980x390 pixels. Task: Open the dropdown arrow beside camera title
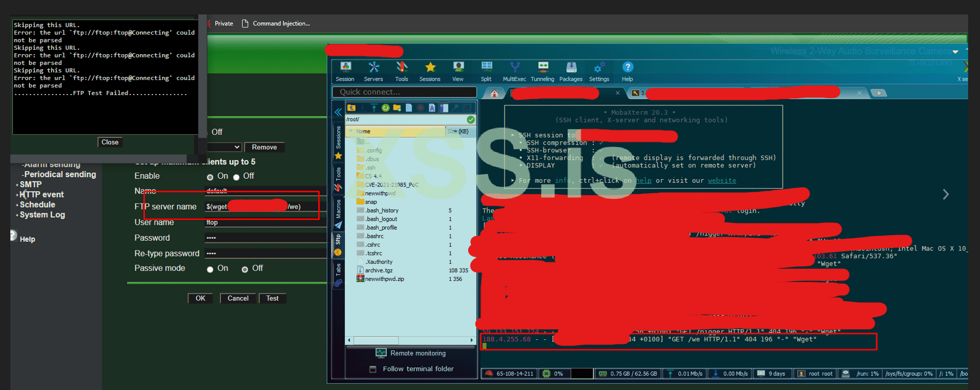[955, 52]
